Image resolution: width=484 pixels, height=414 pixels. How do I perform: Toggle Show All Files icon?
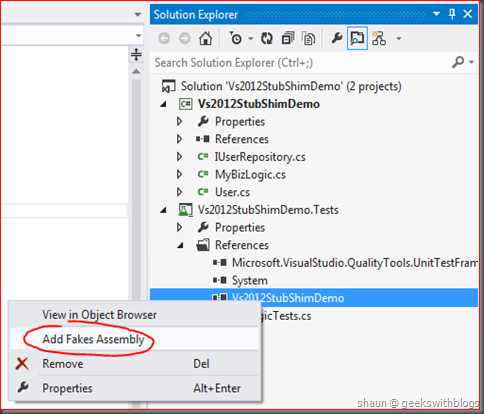click(x=308, y=39)
